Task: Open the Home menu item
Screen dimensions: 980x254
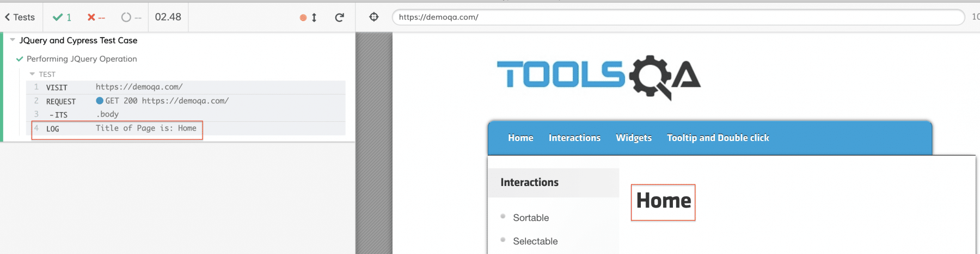Action: pos(520,138)
